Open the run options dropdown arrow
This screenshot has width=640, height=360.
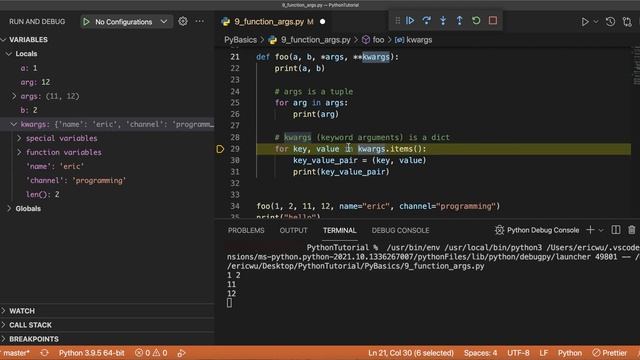[596, 22]
